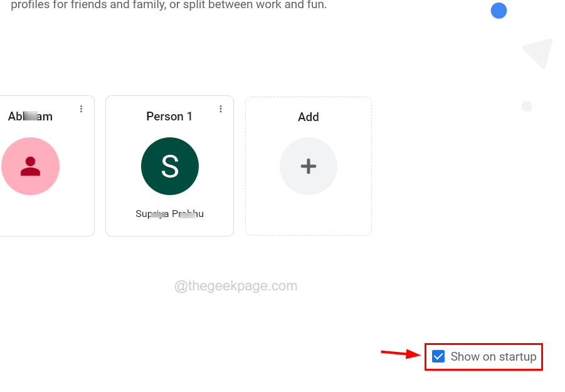The height and width of the screenshot is (392, 565).
Task: Select the green S avatar for Person 1
Action: click(x=169, y=166)
